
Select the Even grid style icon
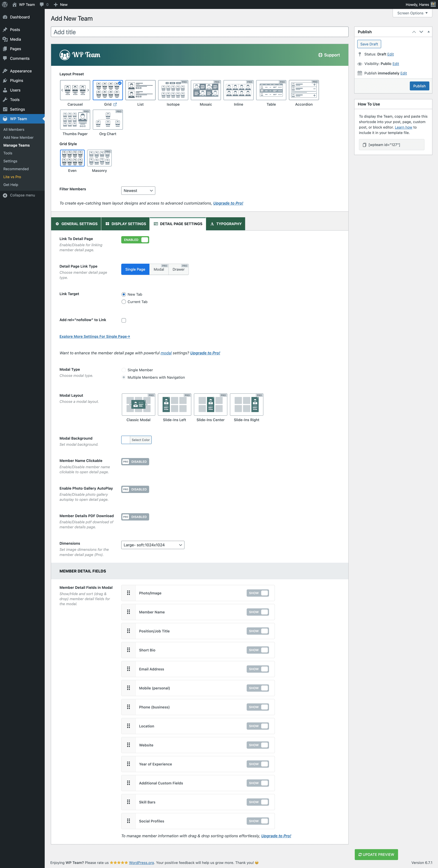tap(72, 158)
